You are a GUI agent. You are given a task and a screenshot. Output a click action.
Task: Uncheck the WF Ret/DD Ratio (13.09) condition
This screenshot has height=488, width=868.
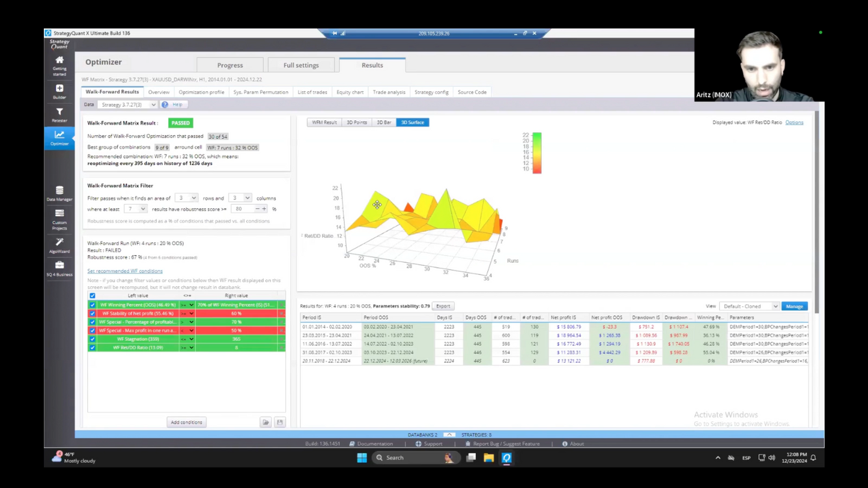click(x=93, y=348)
